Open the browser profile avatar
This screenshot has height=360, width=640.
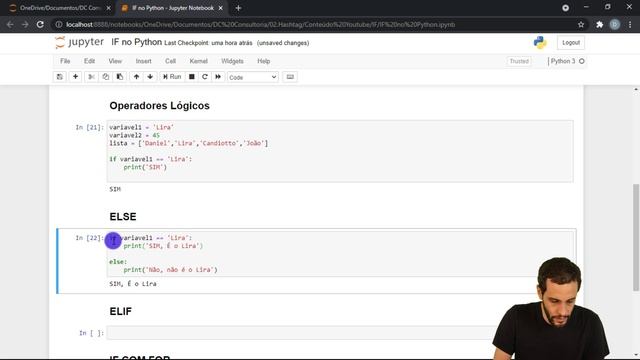(615, 24)
